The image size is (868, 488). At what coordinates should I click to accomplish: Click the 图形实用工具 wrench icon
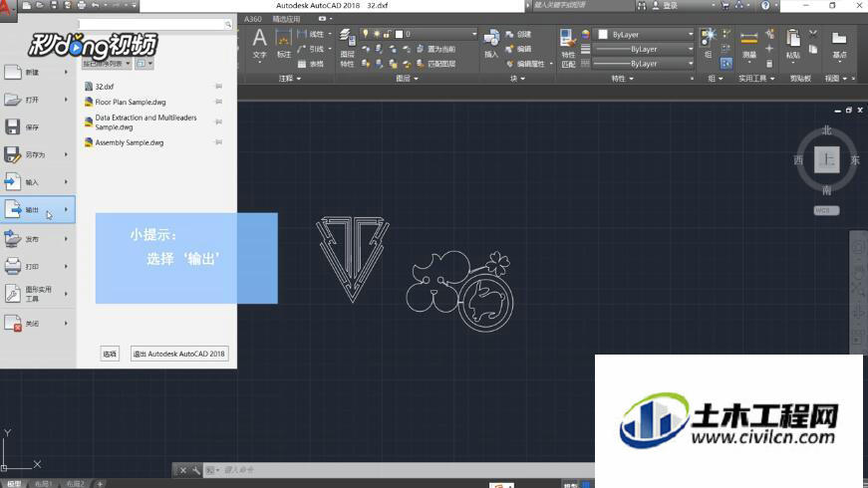pos(13,293)
